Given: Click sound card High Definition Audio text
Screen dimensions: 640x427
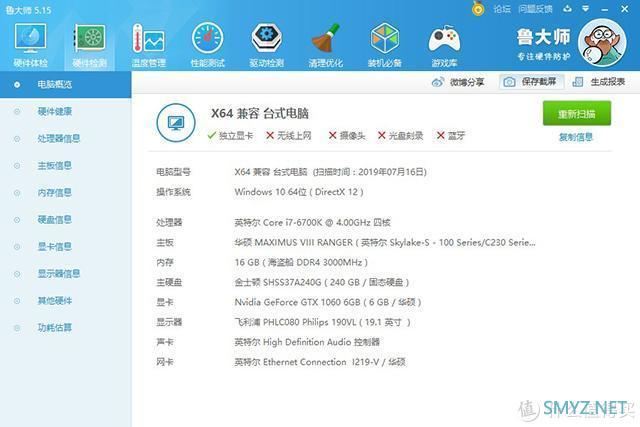Looking at the screenshot, I should coord(307,342).
